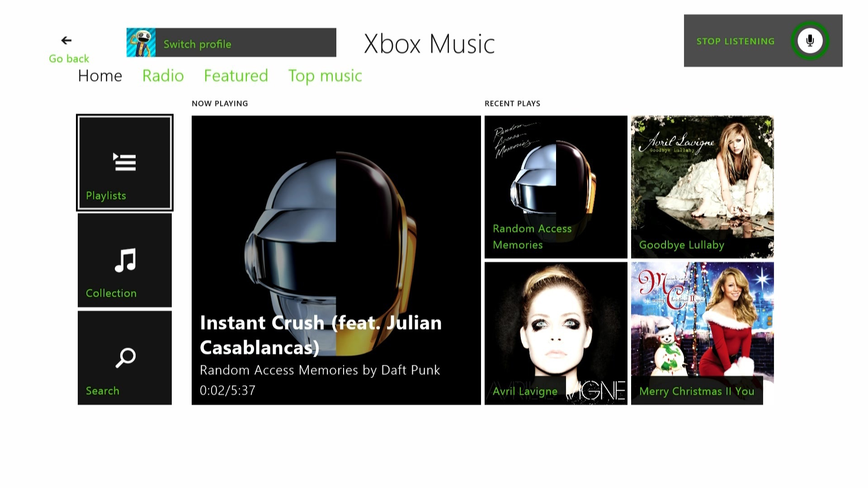Open the Featured tab
The height and width of the screenshot is (488, 868).
[236, 75]
